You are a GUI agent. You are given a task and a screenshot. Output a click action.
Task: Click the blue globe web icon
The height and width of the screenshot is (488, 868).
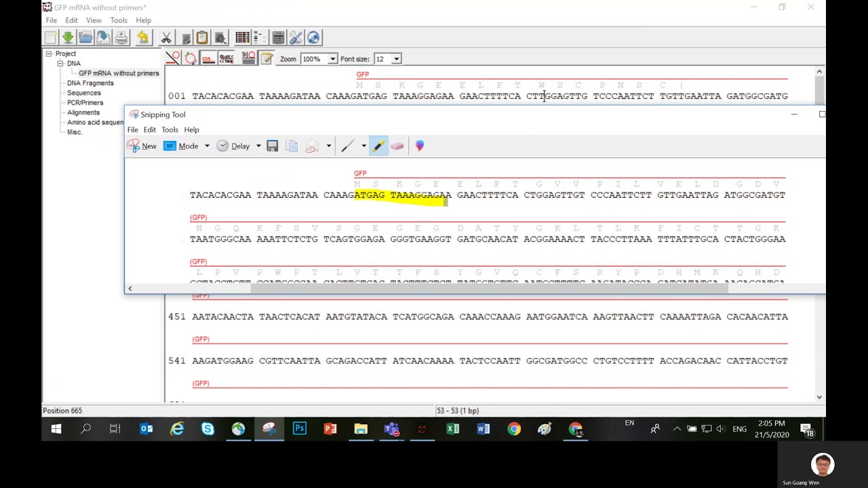tap(313, 38)
